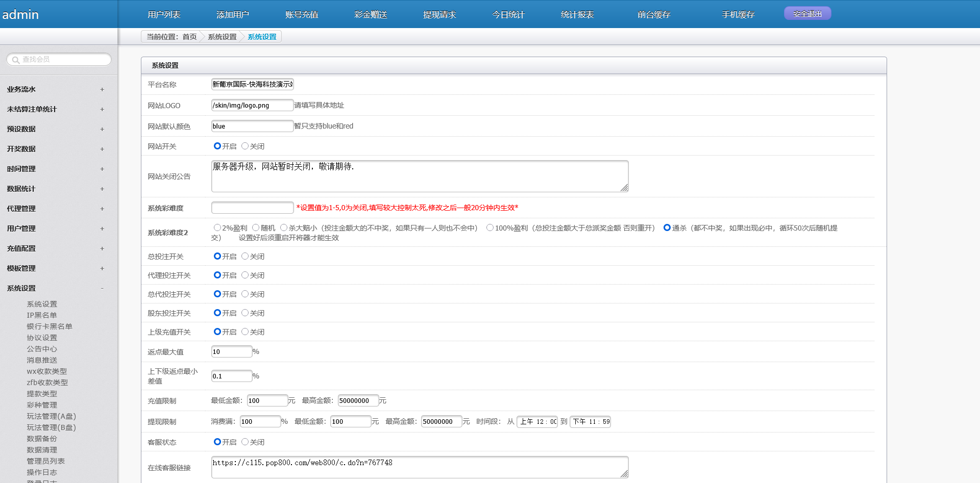This screenshot has height=483, width=980.
Task: Choose 100%盈利 radio option
Action: [490, 228]
